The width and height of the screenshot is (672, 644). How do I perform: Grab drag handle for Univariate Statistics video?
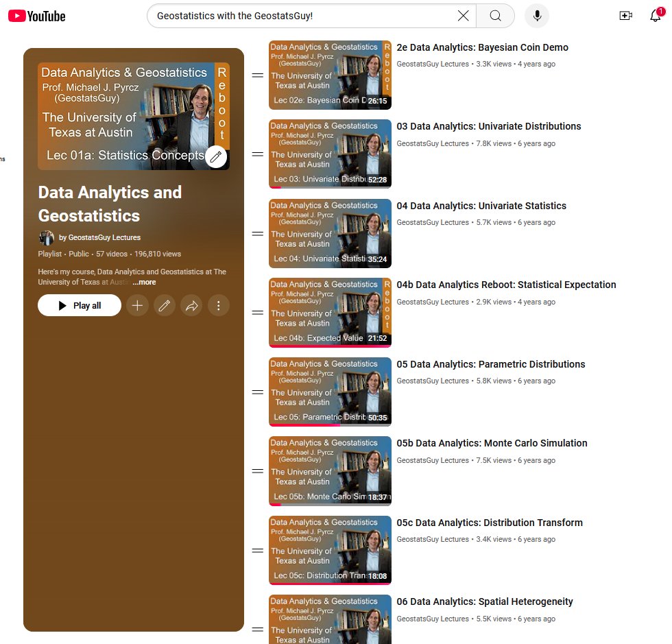tap(258, 234)
